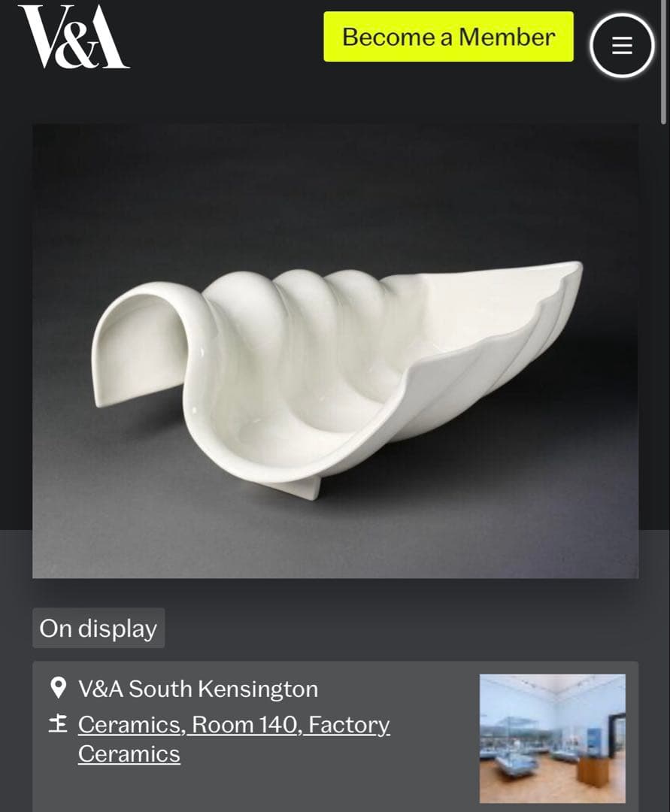Return home via the white V&A wordmark
Screen dimensions: 670x812
tap(74, 36)
